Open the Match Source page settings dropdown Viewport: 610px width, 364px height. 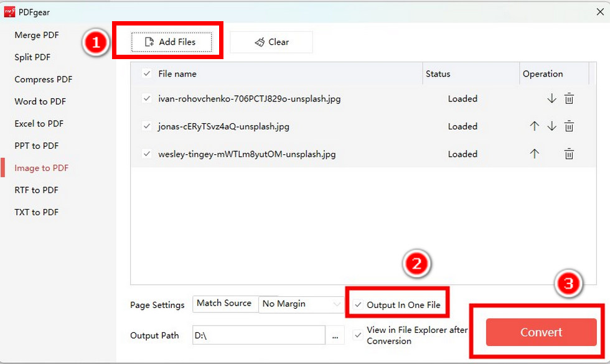coord(225,304)
